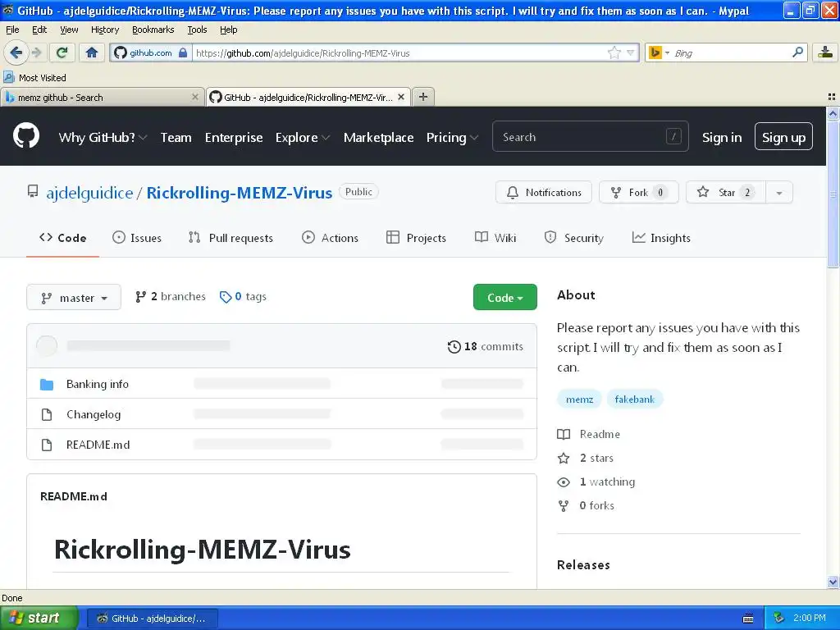This screenshot has width=840, height=630.
Task: Click the Most Visited bookmarks folder
Action: [34, 78]
